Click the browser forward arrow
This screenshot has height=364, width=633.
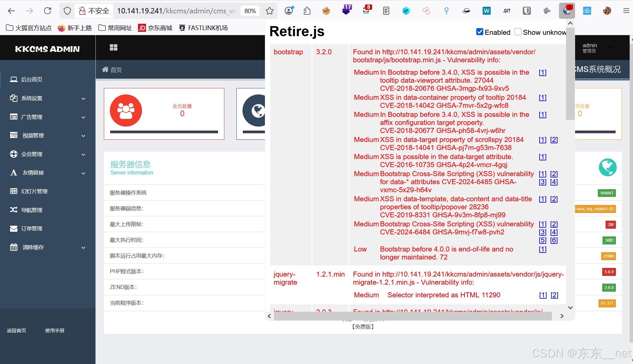click(29, 11)
